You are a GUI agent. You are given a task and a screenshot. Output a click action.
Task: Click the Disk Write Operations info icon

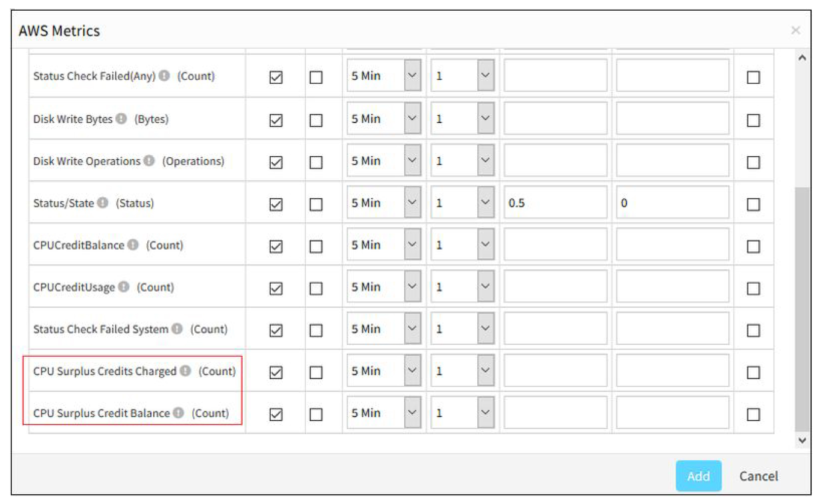click(149, 161)
